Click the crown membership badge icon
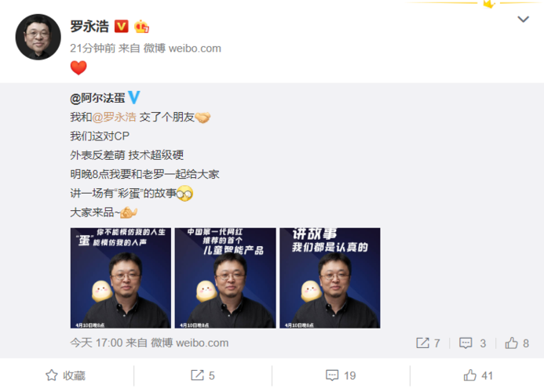Screen dimensions: 544x392 (141, 27)
